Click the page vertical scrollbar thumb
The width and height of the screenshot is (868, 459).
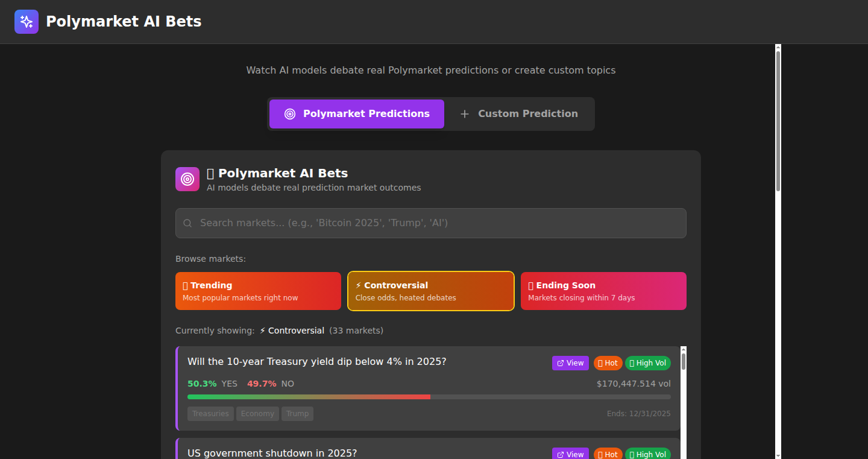(x=778, y=121)
